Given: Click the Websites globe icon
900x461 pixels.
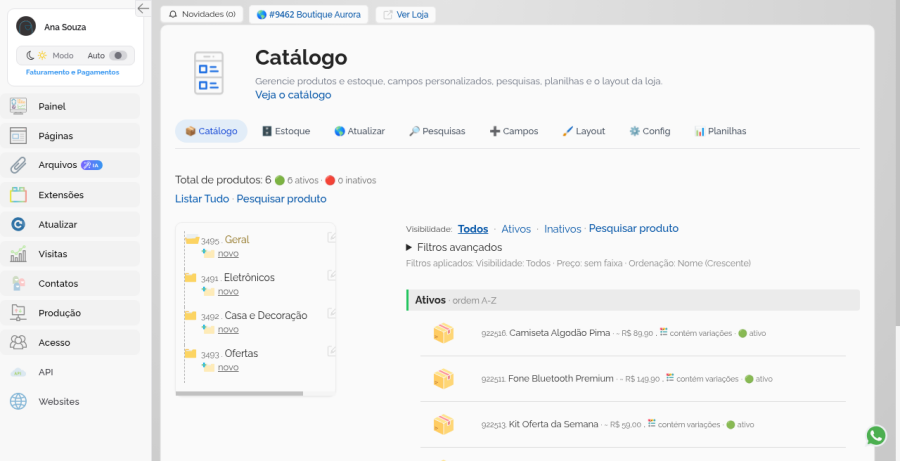Looking at the screenshot, I should (x=18, y=401).
